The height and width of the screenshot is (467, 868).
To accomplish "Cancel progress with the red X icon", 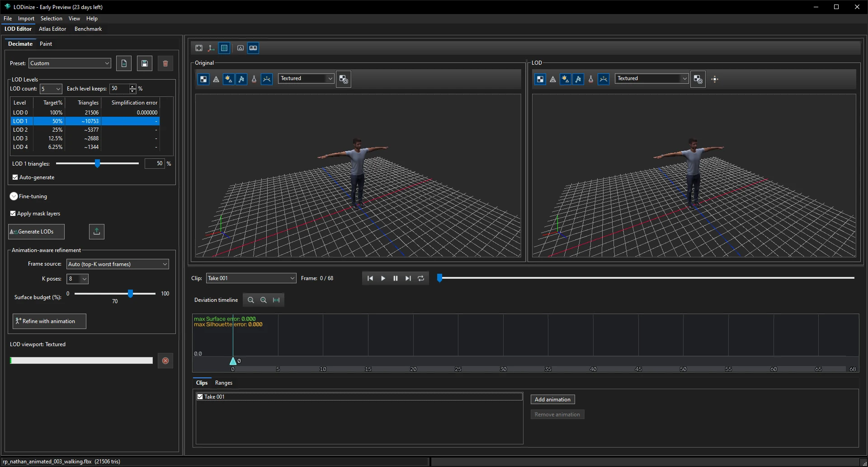I will point(165,361).
